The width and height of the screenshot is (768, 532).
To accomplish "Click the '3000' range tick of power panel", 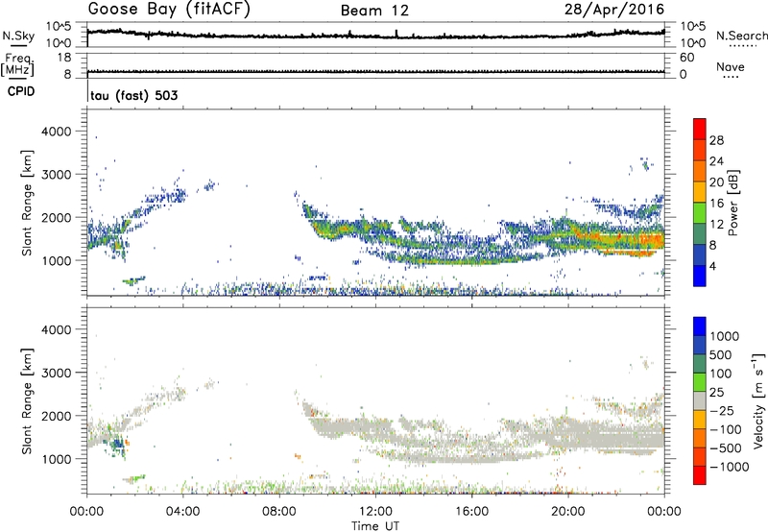I will pyautogui.click(x=57, y=174).
